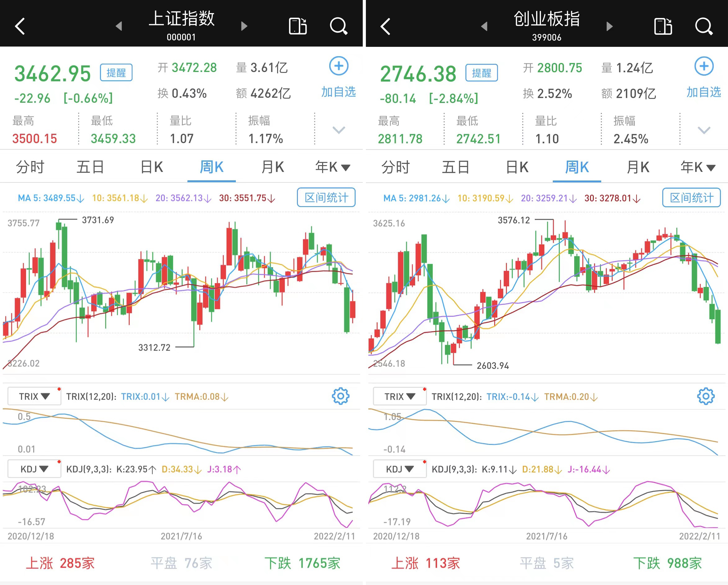
Task: Open 区间统计 on 创业板指 chart
Action: tap(691, 198)
